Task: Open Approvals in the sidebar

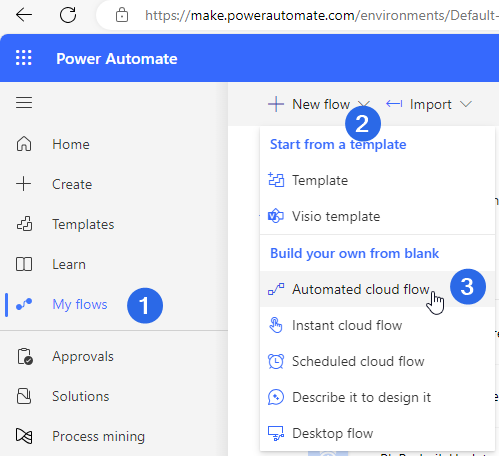Action: click(83, 356)
